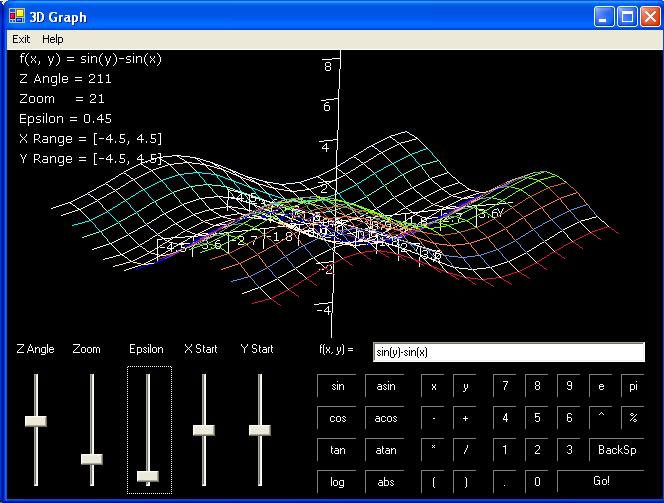664x503 pixels.
Task: Click the X Start slider thumb
Action: 204,430
